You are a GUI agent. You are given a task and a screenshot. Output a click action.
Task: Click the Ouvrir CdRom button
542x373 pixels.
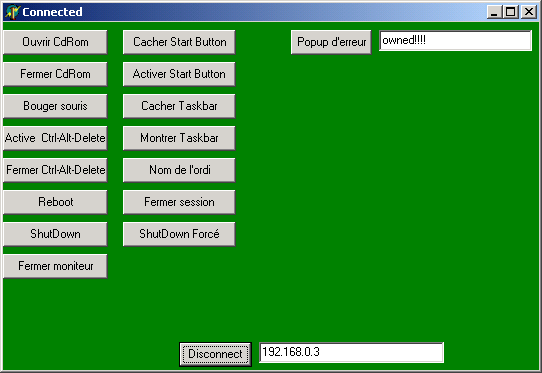click(x=55, y=42)
